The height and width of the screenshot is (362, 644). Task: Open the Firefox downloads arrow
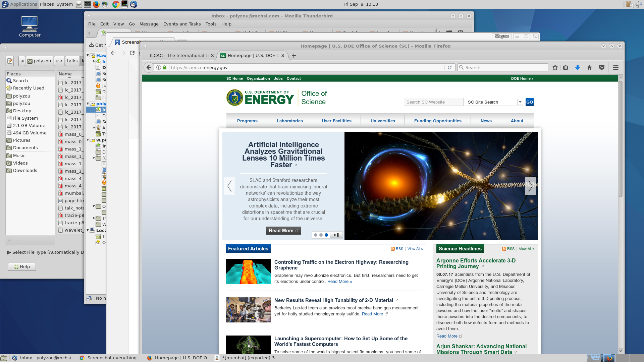578,67
